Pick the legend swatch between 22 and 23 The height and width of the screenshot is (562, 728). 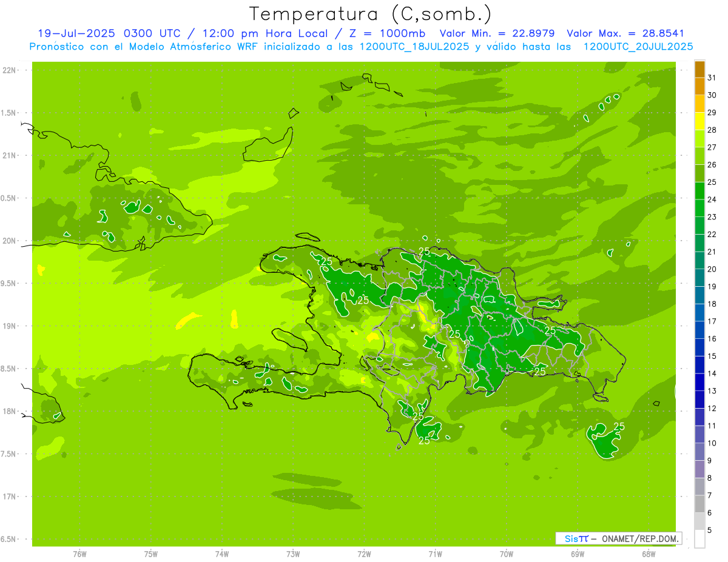click(699, 226)
